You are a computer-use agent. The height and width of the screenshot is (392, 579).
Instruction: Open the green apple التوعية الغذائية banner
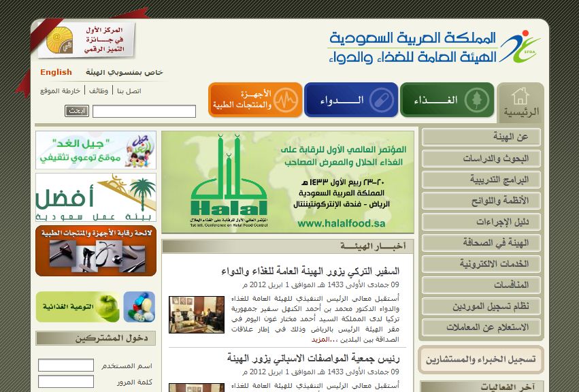pyautogui.click(x=95, y=307)
